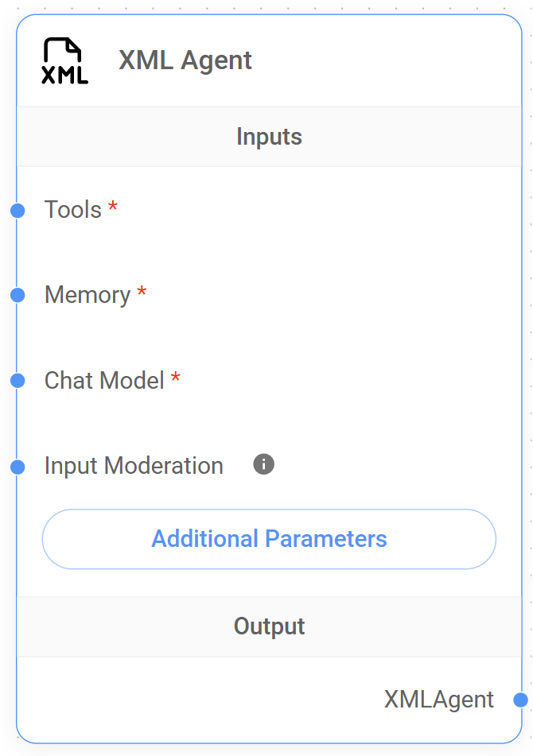Click the Tools input connector dot

click(x=18, y=211)
